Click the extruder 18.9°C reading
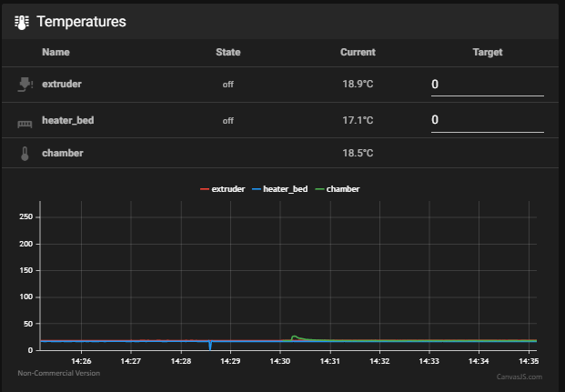 tap(358, 84)
